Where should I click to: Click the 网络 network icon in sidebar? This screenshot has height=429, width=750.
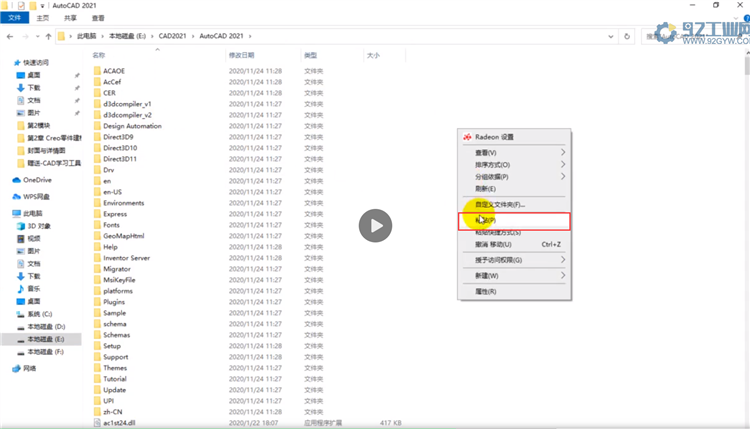(x=17, y=368)
